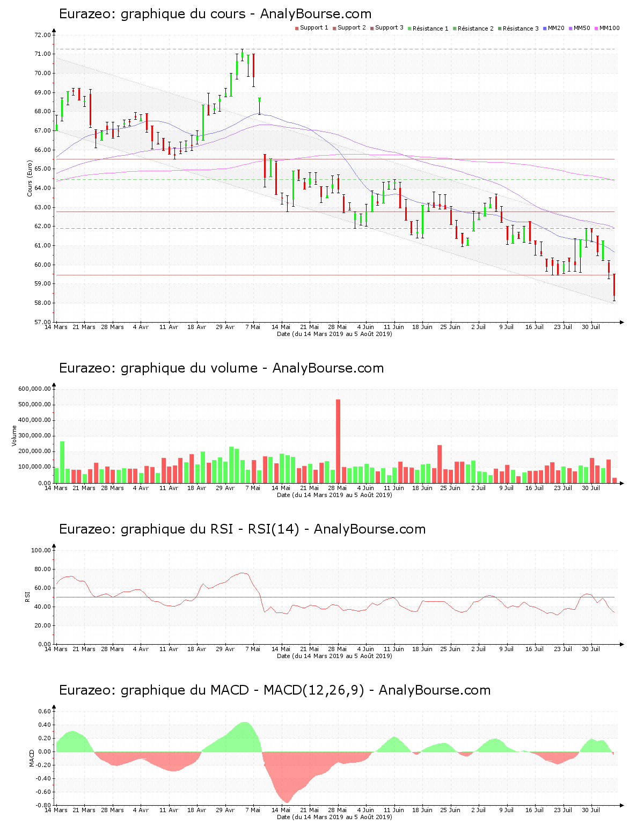Select the Résistance 2 legend entry
The height and width of the screenshot is (832, 644).
pos(473,28)
